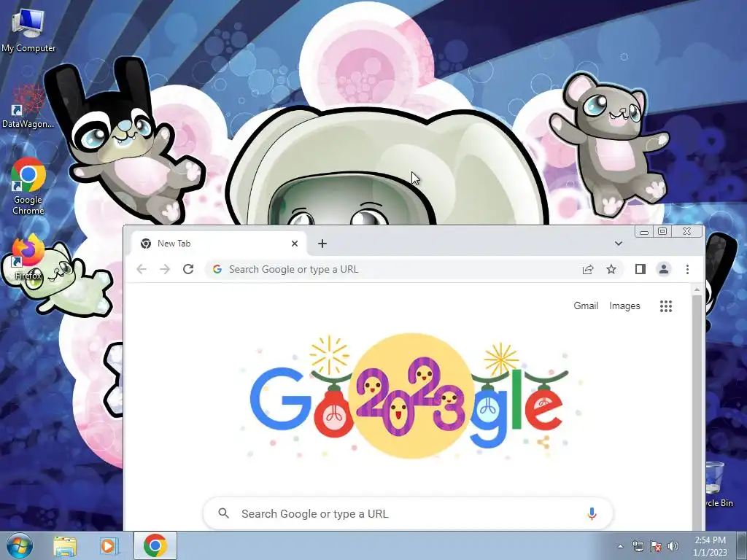Show hidden system tray icons
This screenshot has width=747, height=560.
click(620, 546)
